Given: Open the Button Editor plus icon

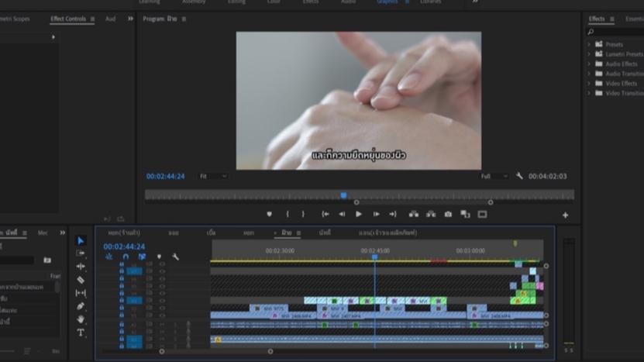Looking at the screenshot, I should tap(565, 215).
